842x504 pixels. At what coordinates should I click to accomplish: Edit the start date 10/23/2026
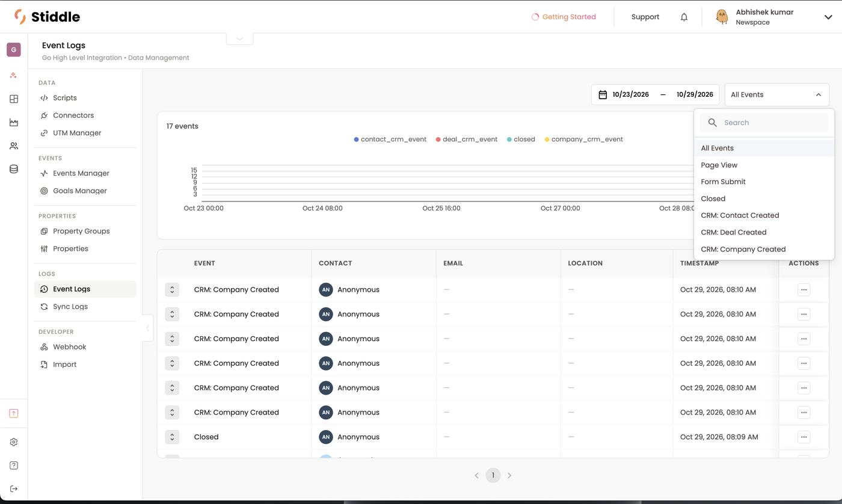[630, 94]
